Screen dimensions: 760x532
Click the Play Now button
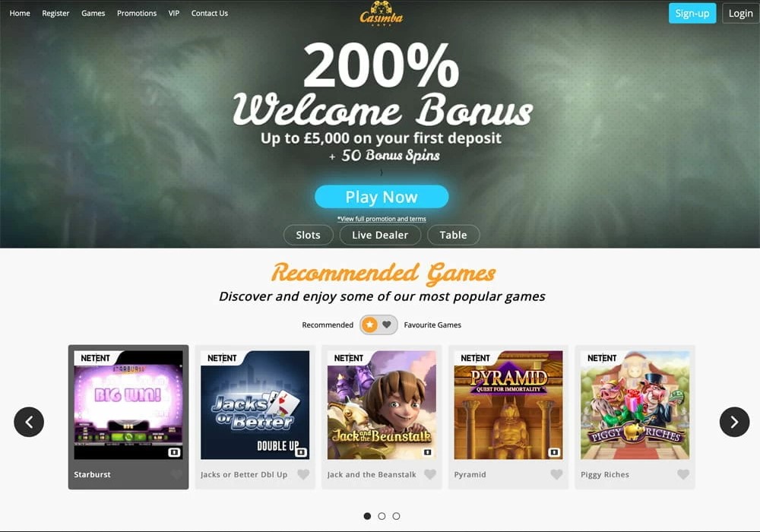382,197
